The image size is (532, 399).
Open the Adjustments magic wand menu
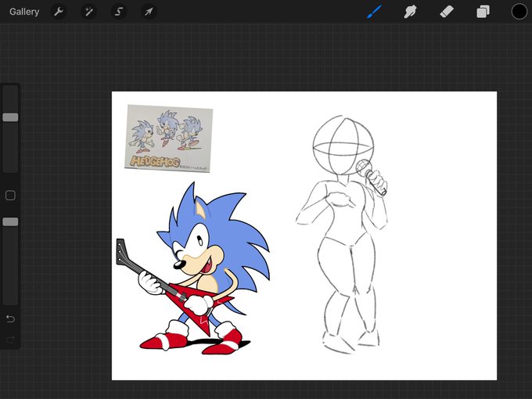tap(89, 12)
